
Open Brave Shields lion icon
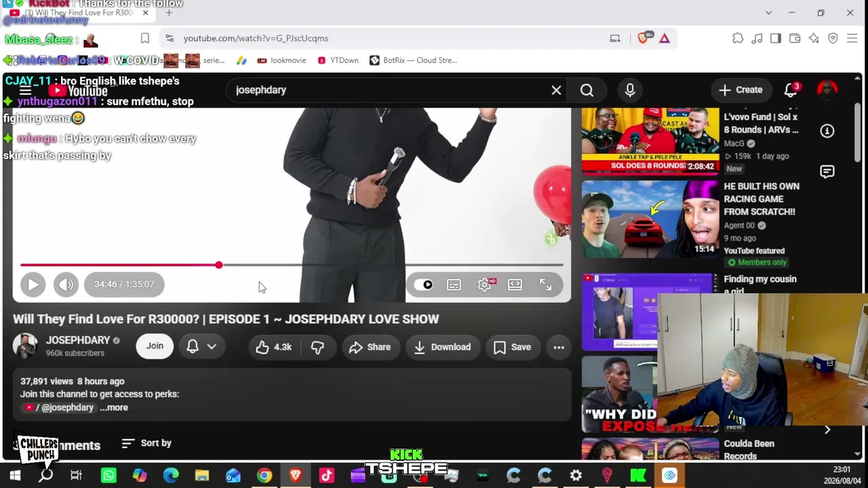tap(643, 39)
